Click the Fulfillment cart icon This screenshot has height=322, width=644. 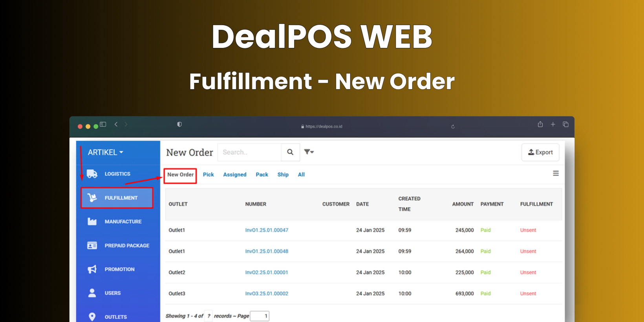[x=92, y=198]
